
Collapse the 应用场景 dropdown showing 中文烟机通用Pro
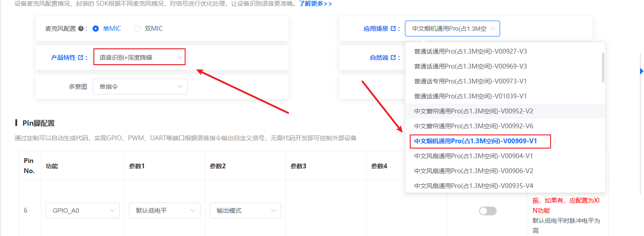452,29
